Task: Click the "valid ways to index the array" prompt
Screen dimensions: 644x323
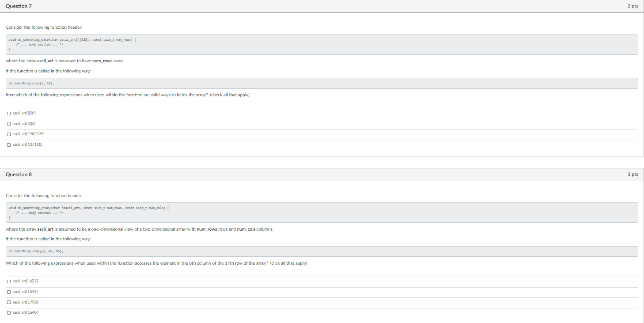Action: pyautogui.click(x=128, y=95)
